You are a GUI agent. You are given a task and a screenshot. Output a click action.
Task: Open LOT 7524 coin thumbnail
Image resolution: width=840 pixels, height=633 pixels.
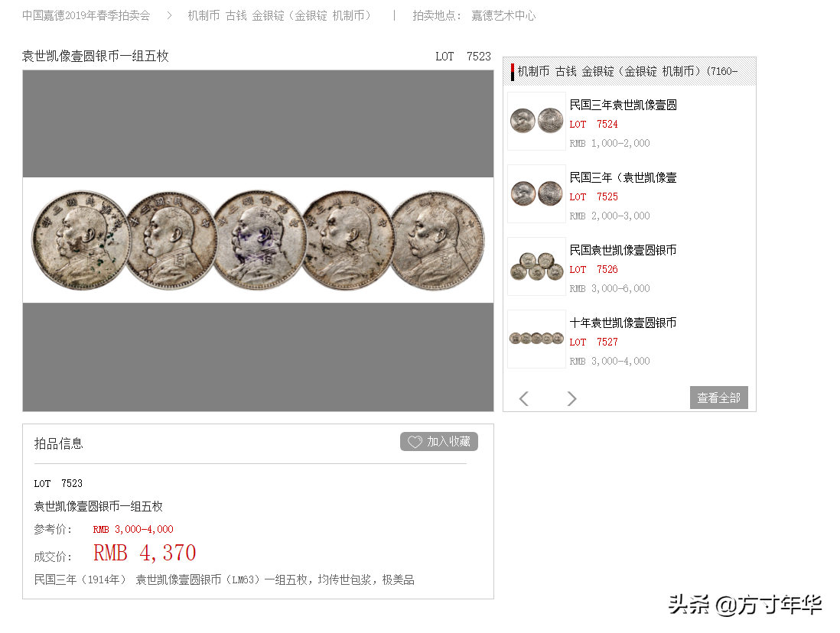click(536, 121)
